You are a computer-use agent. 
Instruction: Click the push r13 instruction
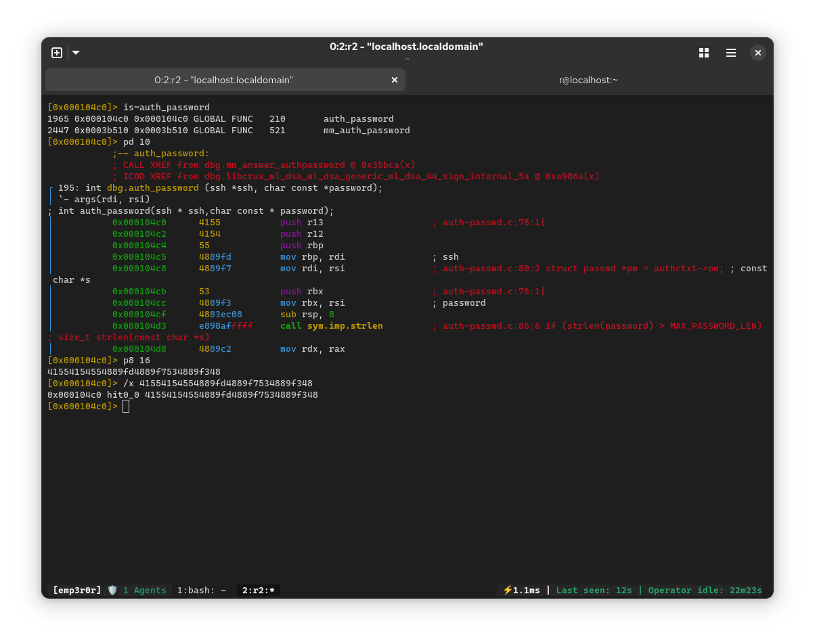point(302,223)
